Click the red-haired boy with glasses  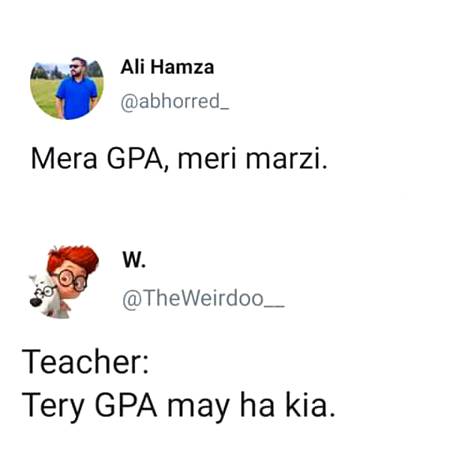73,271
